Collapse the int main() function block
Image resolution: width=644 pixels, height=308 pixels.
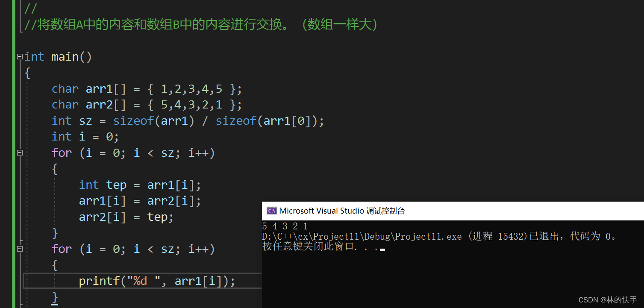(19, 57)
